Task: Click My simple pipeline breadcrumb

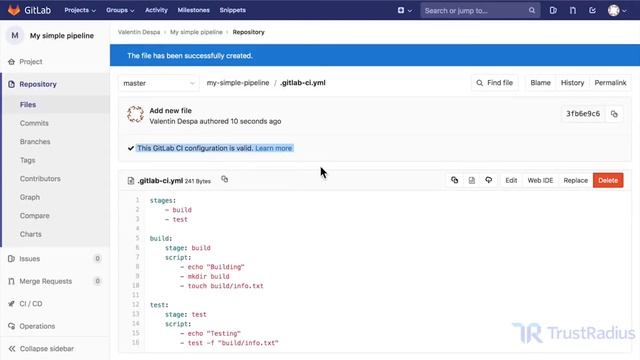Action: [196, 32]
